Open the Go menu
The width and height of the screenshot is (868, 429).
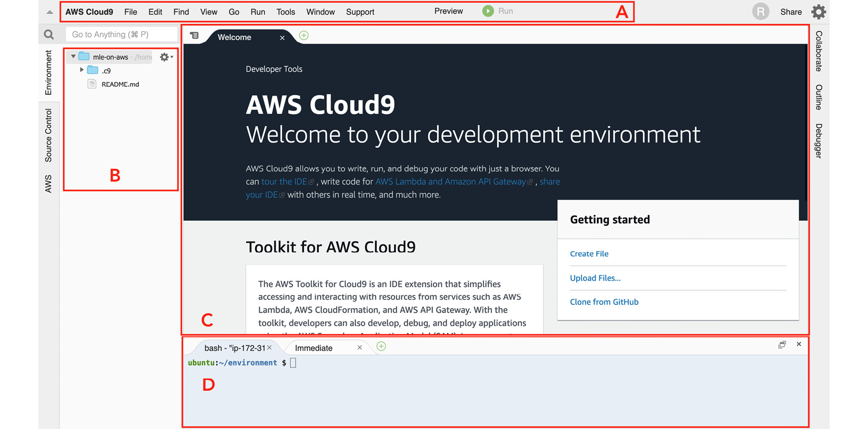[234, 12]
